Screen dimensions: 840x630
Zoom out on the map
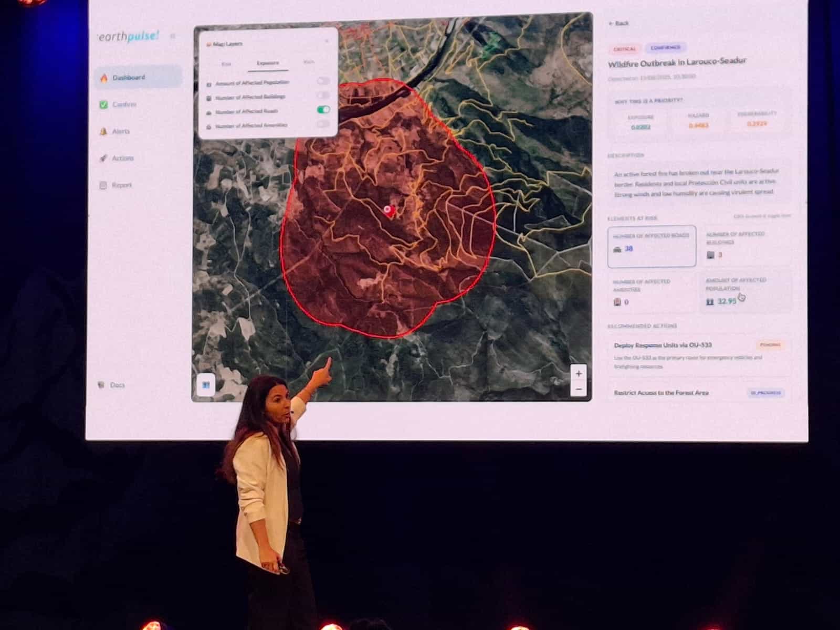(579, 389)
